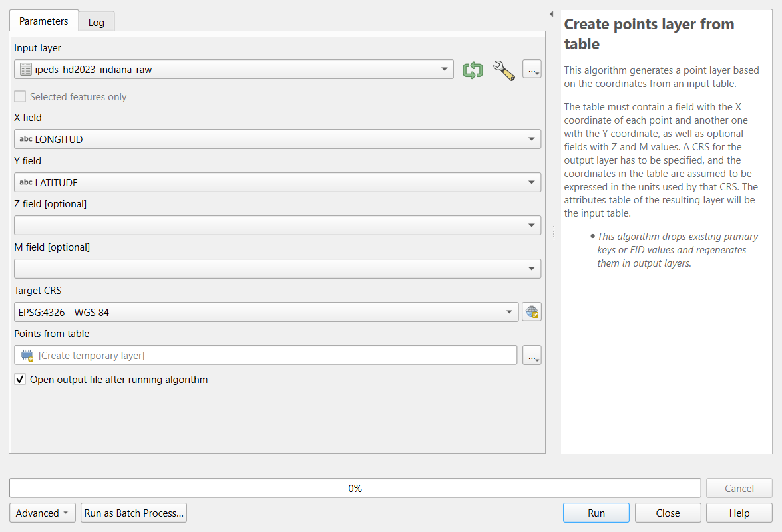Switch to the Log tab
This screenshot has height=532, width=782.
click(x=97, y=22)
